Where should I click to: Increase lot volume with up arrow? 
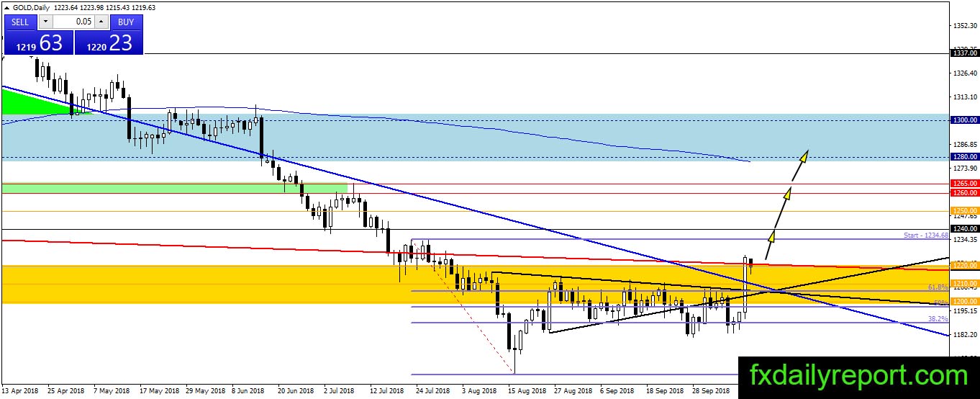click(x=101, y=22)
